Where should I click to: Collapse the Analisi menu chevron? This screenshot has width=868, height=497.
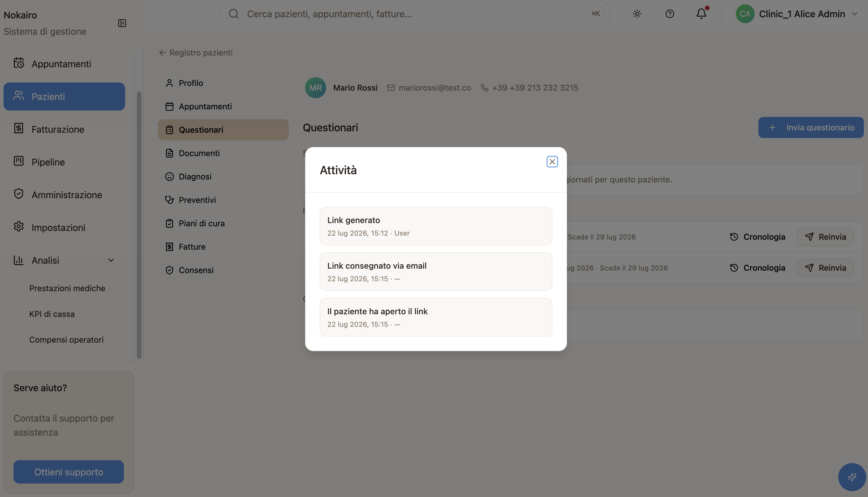tap(111, 260)
